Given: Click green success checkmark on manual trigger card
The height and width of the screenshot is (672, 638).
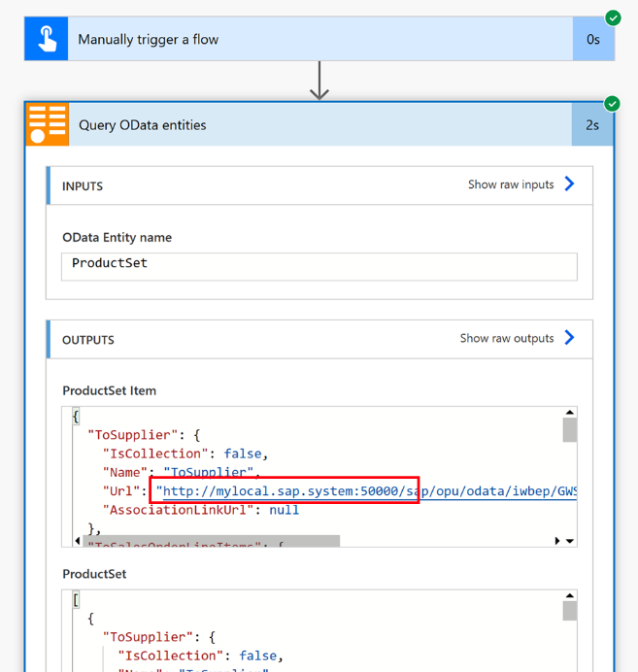Looking at the screenshot, I should [x=613, y=18].
